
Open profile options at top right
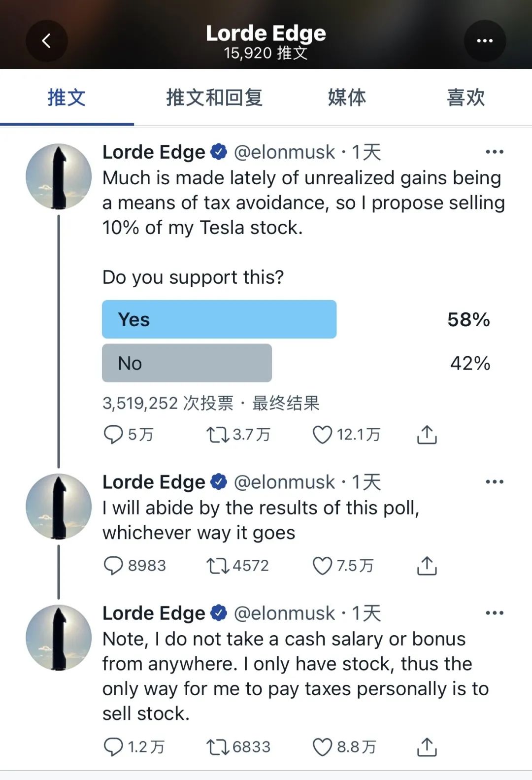point(485,41)
